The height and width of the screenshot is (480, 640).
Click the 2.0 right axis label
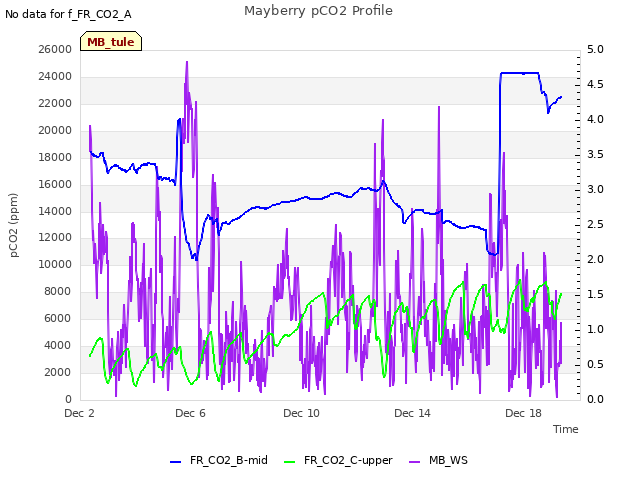coord(595,260)
